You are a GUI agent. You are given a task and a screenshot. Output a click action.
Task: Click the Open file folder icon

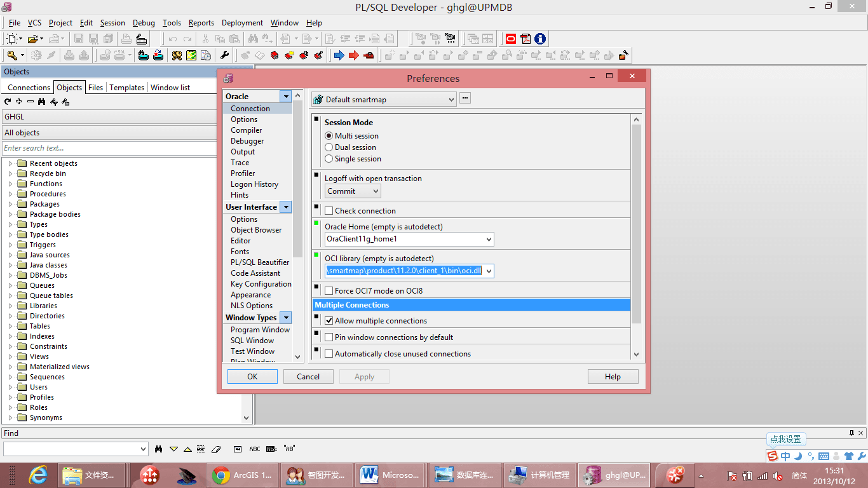tap(33, 39)
